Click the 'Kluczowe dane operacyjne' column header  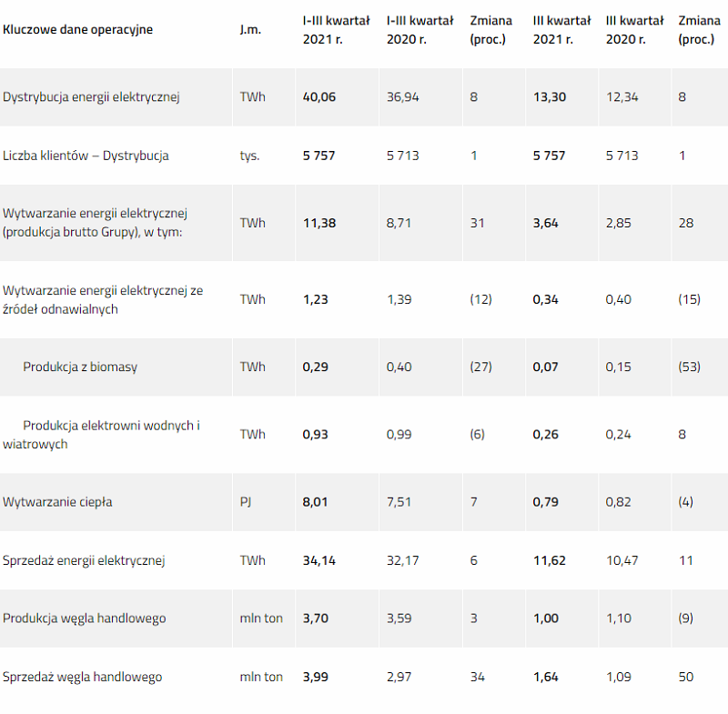(x=77, y=30)
